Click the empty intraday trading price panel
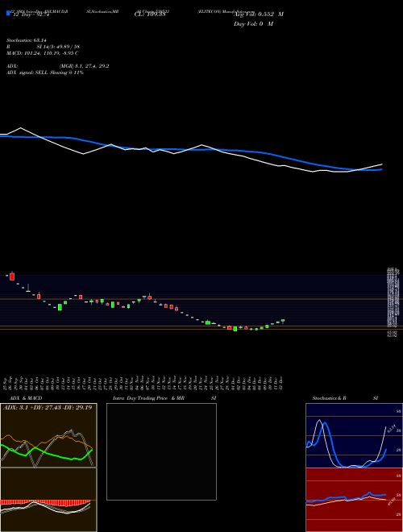This screenshot has height=532, width=403. (161, 451)
